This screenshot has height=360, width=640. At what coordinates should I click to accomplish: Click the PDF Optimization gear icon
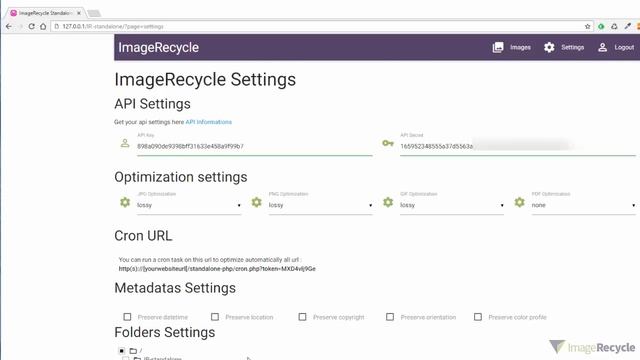coord(519,202)
